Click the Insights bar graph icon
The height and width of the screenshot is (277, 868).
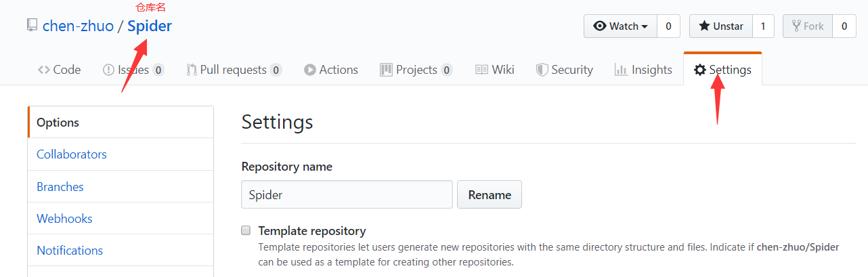tap(620, 70)
